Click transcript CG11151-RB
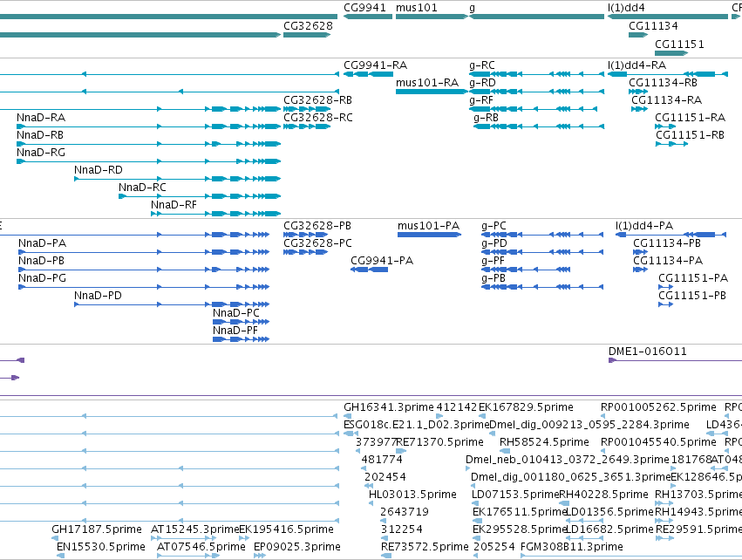 coord(690,135)
